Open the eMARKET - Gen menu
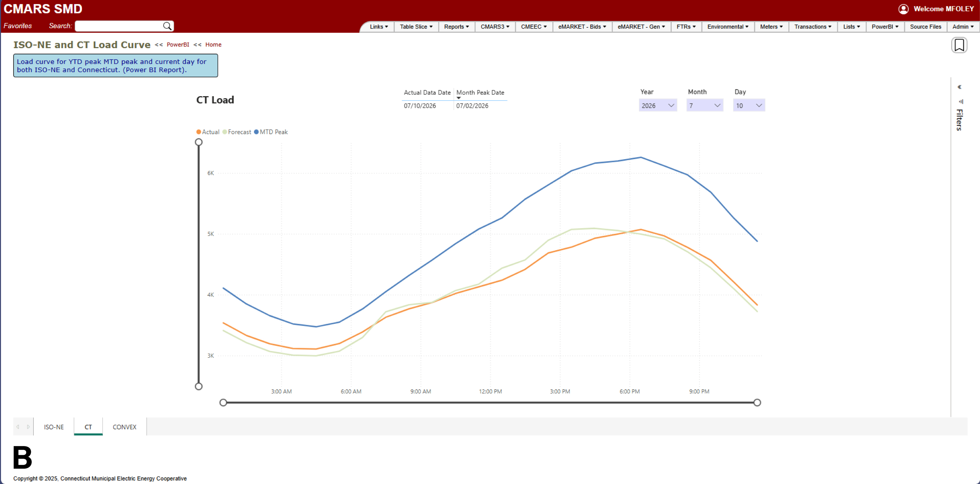The width and height of the screenshot is (980, 484). 641,27
